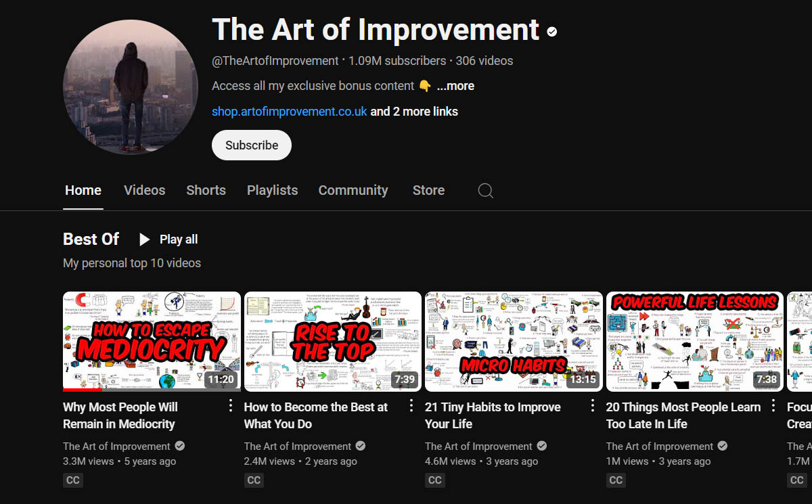Open channel name under Why Most People Will Remain
This screenshot has width=812, height=504.
[x=116, y=446]
